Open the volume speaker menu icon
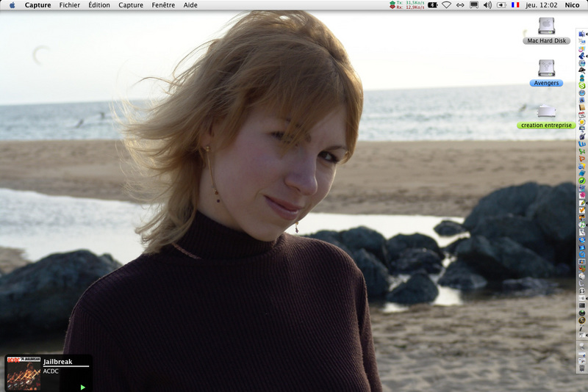588x392 pixels. [x=487, y=5]
